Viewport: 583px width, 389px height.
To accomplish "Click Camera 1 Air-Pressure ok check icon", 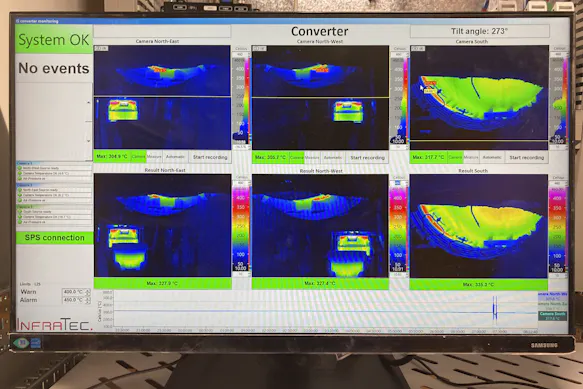I will click(x=20, y=179).
